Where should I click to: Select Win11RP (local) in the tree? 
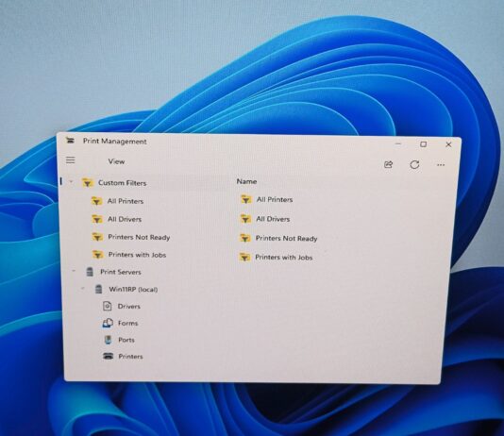[133, 289]
